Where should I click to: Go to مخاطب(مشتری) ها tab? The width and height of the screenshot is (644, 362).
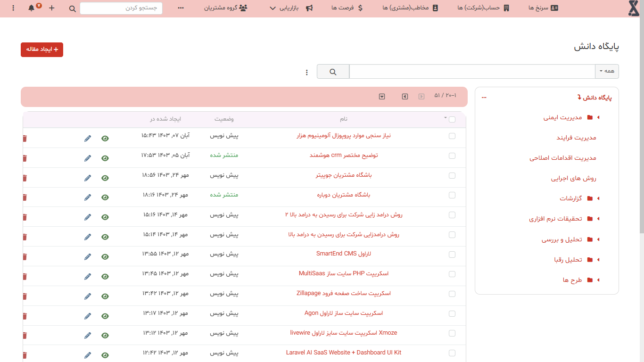411,8
